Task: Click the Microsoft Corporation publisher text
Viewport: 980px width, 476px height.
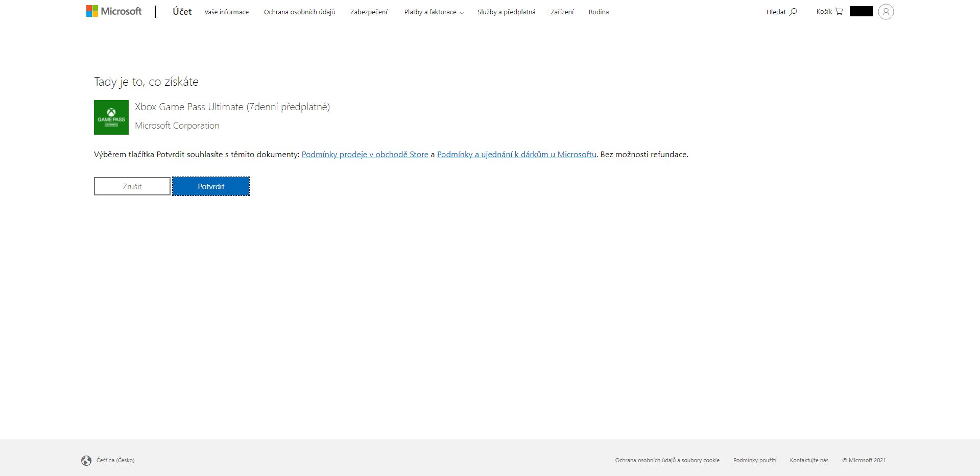Action: [177, 126]
